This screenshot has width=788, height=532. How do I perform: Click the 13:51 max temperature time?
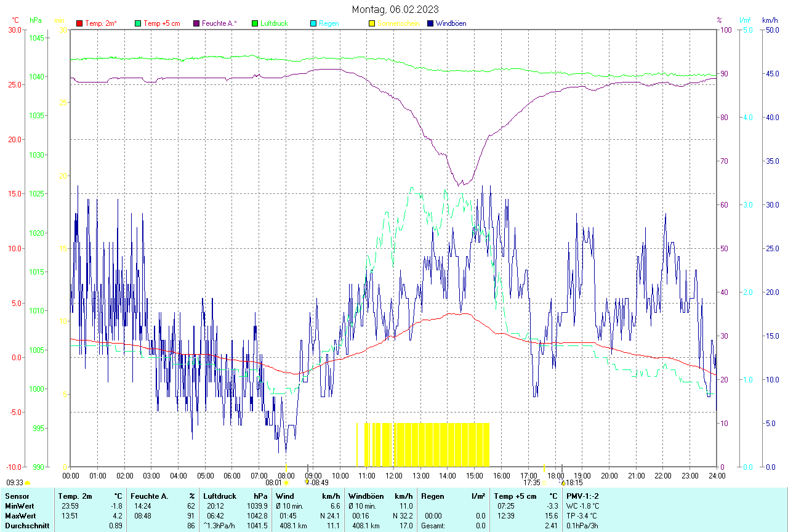coord(68,515)
